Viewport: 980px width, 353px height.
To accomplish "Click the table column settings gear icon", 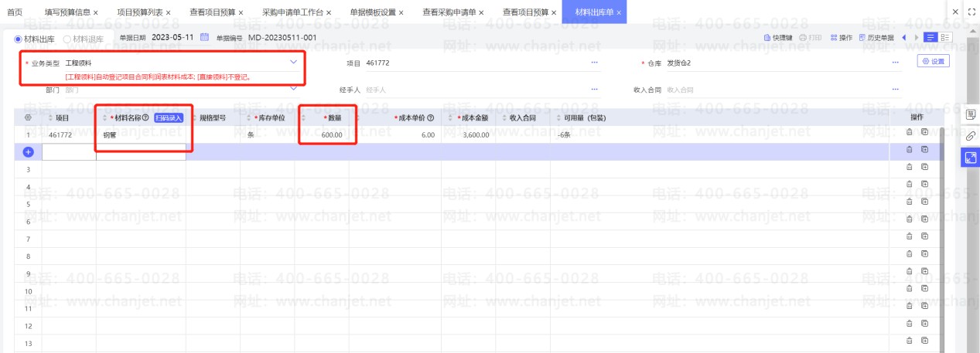I will 29,118.
